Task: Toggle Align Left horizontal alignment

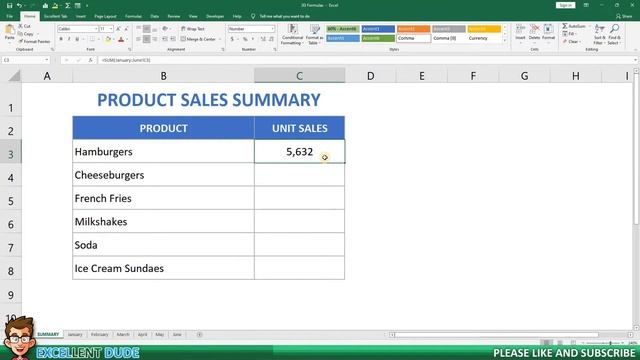Action: pyautogui.click(x=138, y=39)
